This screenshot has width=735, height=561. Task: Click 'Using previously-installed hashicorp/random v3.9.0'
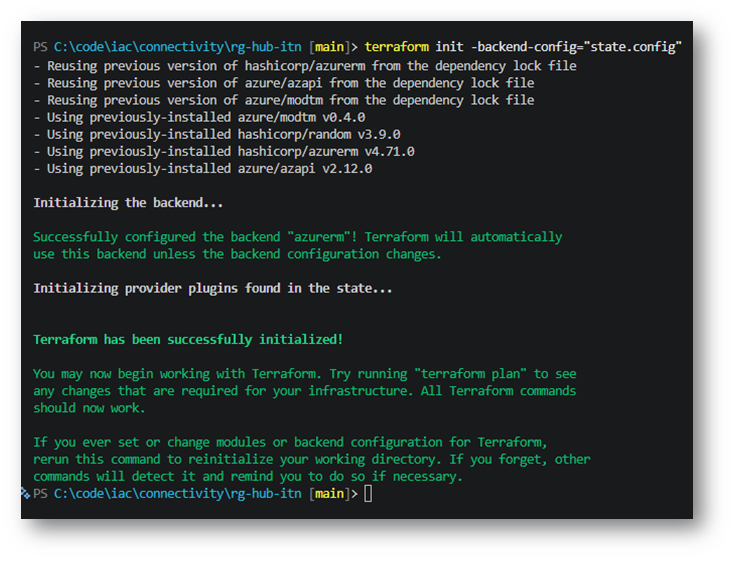coord(217,135)
